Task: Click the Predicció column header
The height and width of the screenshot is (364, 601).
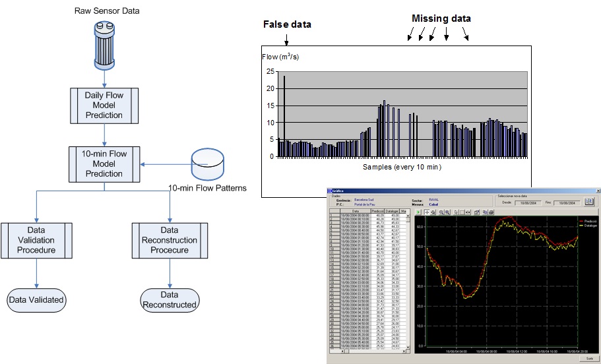Action: pyautogui.click(x=377, y=211)
